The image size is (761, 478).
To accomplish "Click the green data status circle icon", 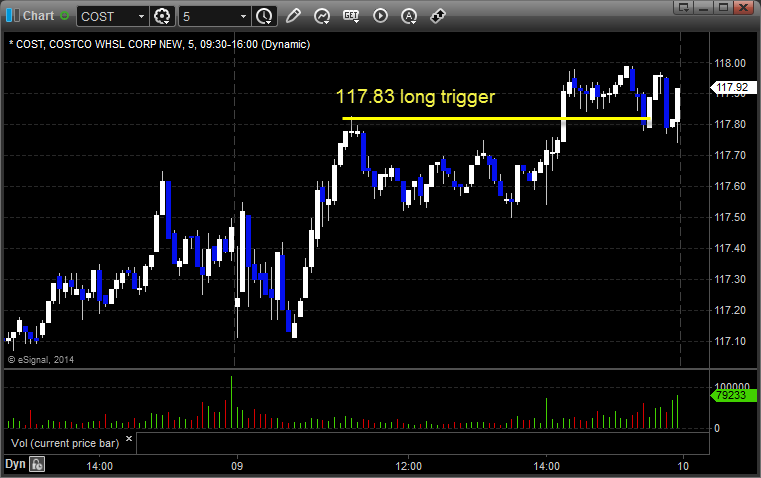I will point(64,16).
